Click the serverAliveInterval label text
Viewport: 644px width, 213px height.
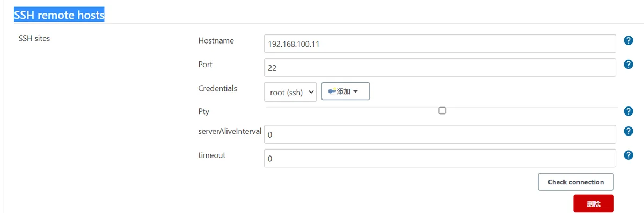pos(230,131)
